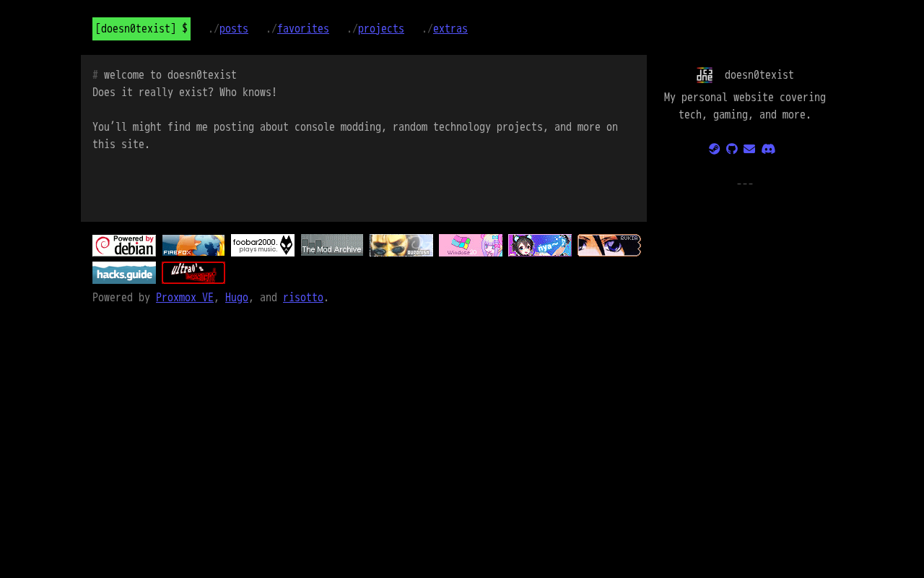Click the dne site logo avatar
This screenshot has height=578, width=924.
point(705,75)
